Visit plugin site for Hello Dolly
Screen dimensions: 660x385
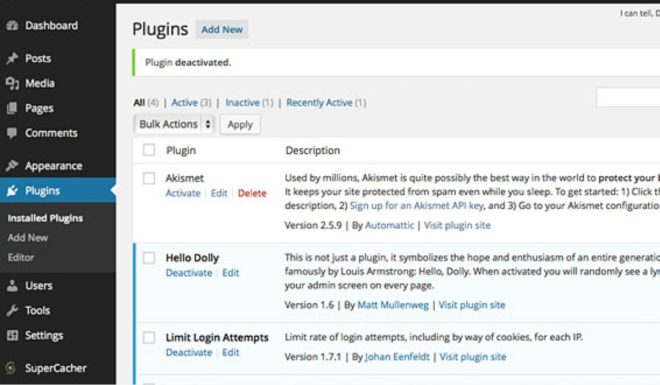pos(472,305)
